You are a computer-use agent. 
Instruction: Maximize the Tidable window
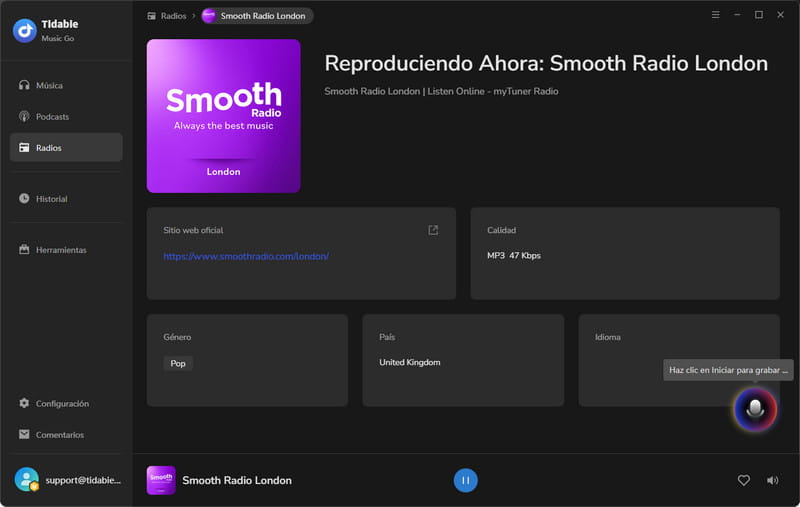[x=759, y=15]
